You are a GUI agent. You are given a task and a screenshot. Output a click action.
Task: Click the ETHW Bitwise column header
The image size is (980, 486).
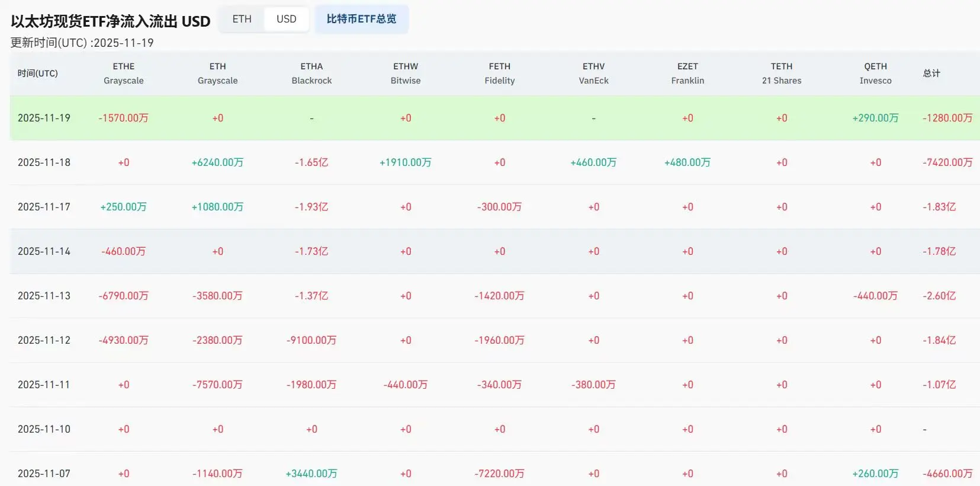click(x=406, y=73)
